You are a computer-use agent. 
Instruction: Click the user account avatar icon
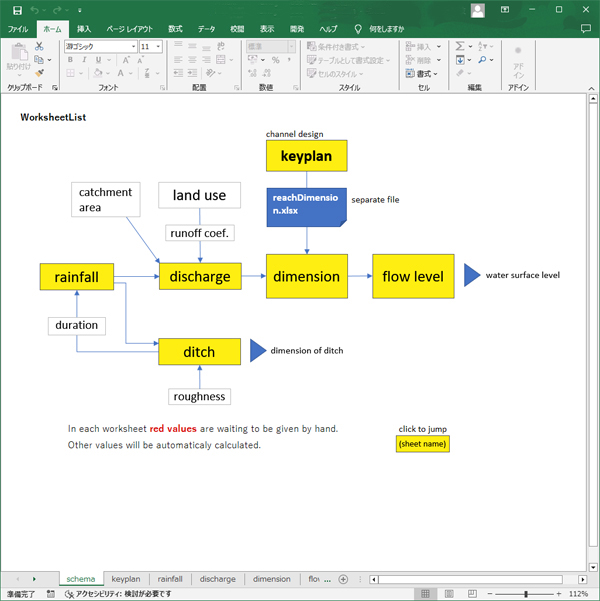[x=477, y=10]
